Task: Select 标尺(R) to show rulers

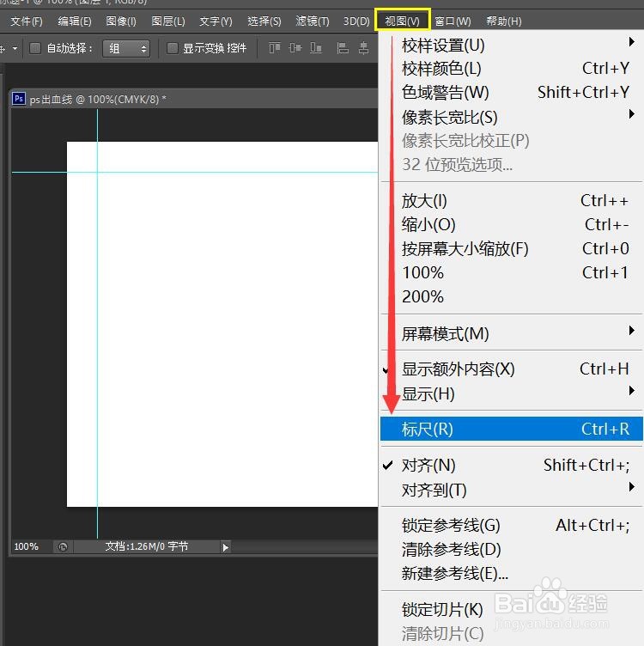Action: click(512, 429)
